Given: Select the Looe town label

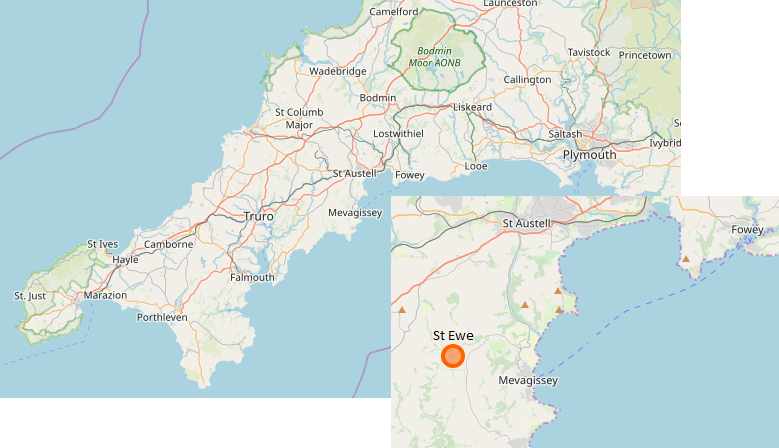Looking at the screenshot, I should [x=476, y=166].
